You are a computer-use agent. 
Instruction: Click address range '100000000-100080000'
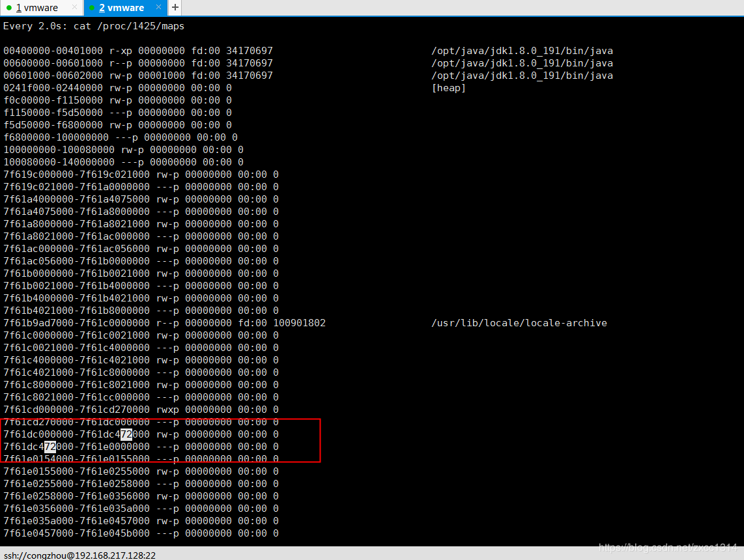(59, 149)
